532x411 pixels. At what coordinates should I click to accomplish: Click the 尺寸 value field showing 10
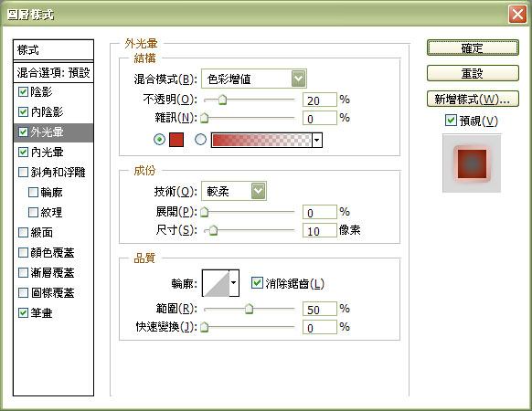(320, 230)
